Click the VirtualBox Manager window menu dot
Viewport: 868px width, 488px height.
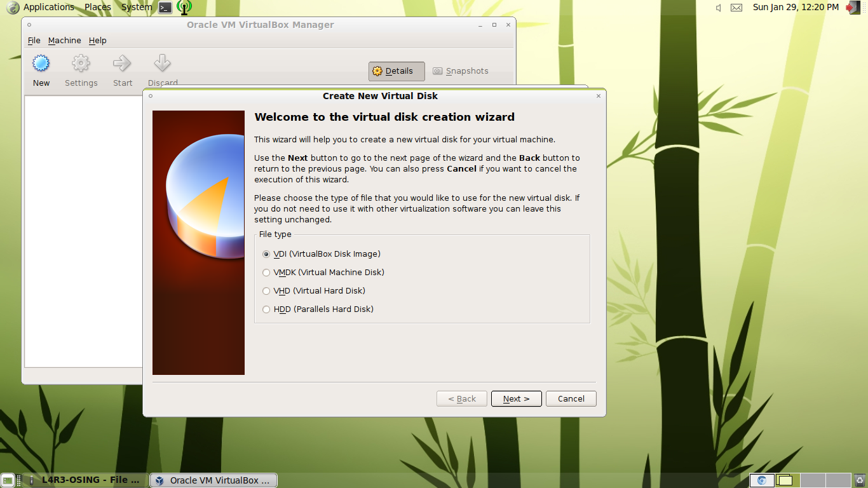click(x=29, y=25)
